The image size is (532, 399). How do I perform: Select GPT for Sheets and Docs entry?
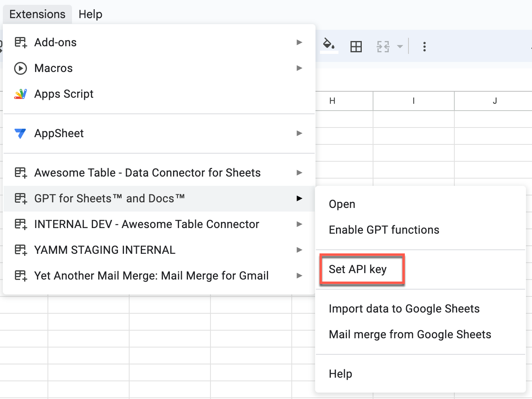click(159, 198)
